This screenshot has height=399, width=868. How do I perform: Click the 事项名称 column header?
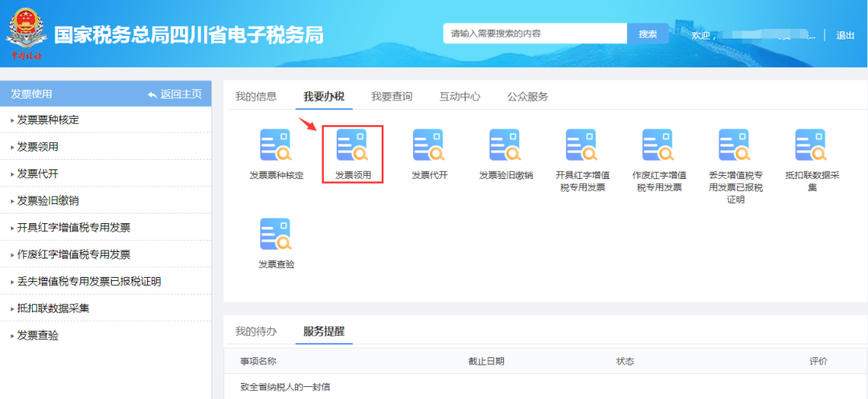point(259,361)
